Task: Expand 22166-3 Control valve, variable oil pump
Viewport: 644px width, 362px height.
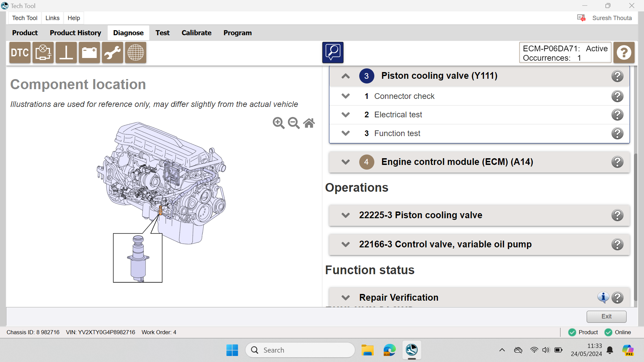Action: [345, 244]
